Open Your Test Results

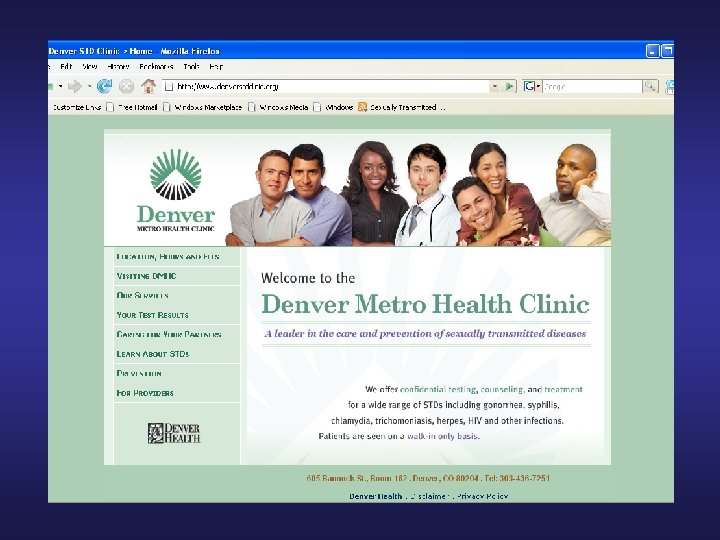[x=152, y=315]
